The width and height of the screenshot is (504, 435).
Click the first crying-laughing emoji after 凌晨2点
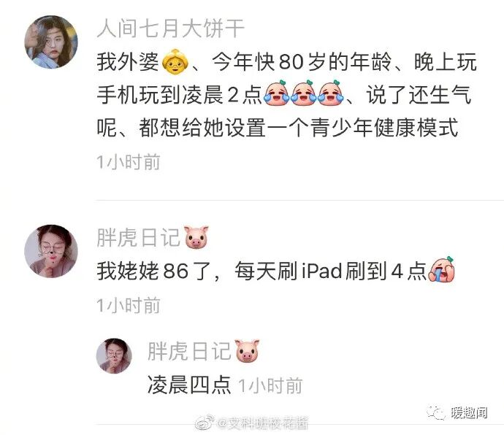[277, 93]
